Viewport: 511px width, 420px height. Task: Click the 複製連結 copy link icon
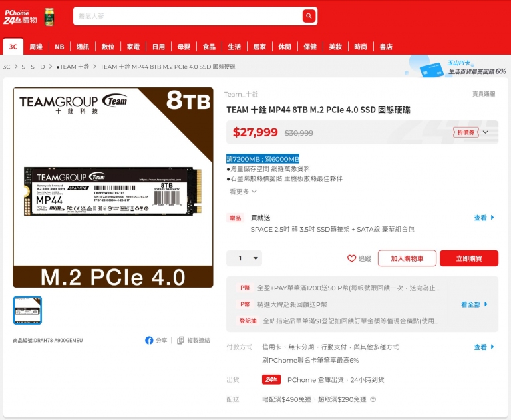tap(180, 340)
